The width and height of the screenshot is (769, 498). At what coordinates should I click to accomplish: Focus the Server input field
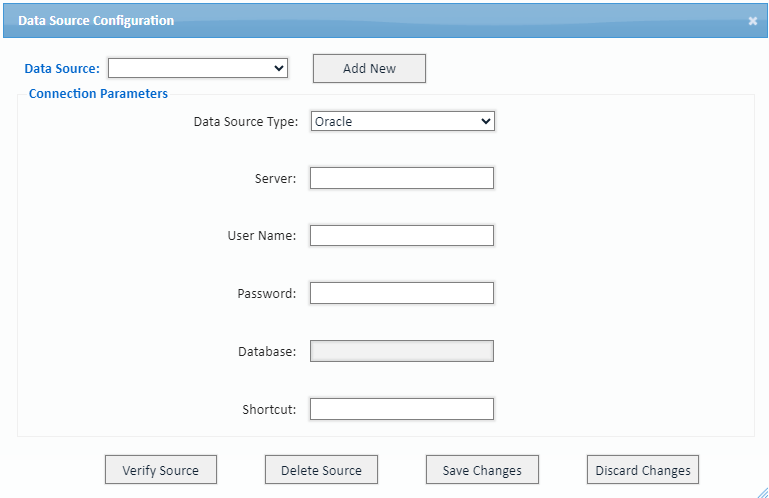point(402,178)
